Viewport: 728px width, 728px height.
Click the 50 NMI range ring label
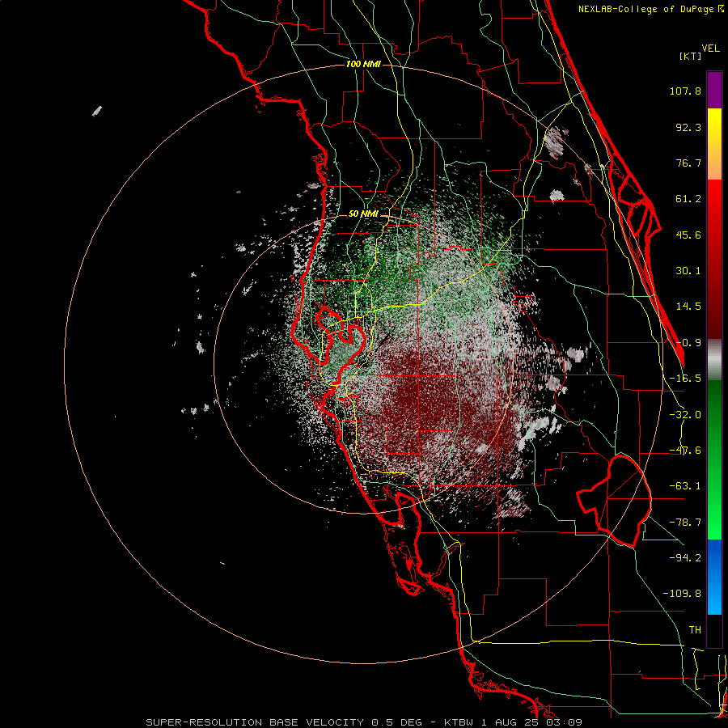coord(363,214)
